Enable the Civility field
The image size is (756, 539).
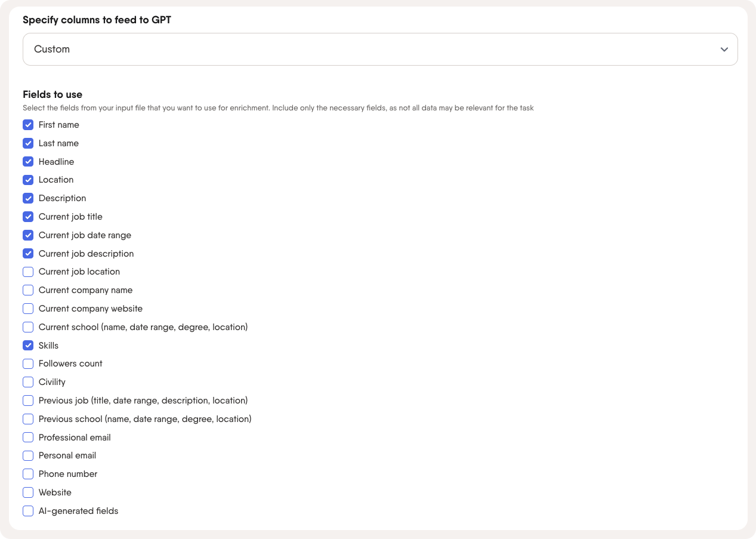point(28,382)
